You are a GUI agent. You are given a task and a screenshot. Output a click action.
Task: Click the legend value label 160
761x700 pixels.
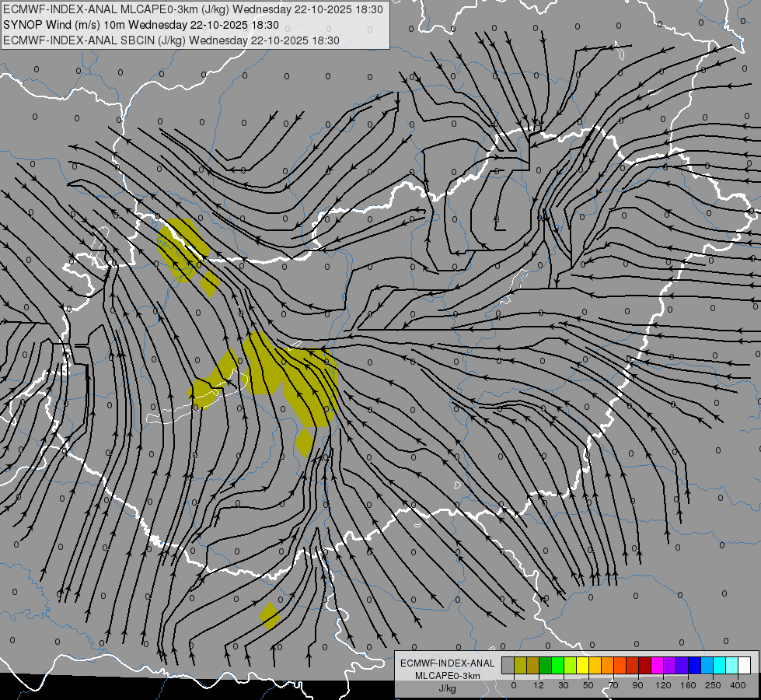pos(688,685)
